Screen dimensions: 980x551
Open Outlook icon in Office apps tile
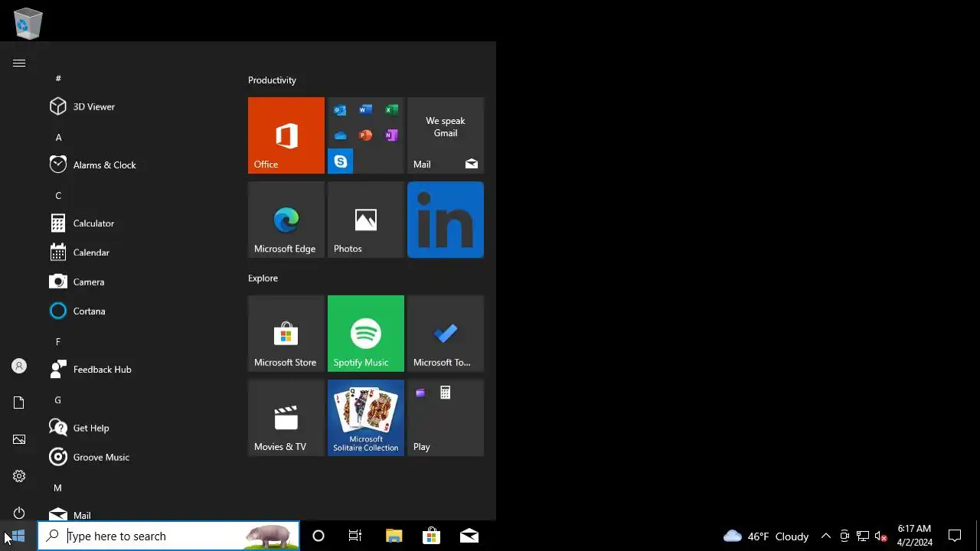tap(340, 110)
